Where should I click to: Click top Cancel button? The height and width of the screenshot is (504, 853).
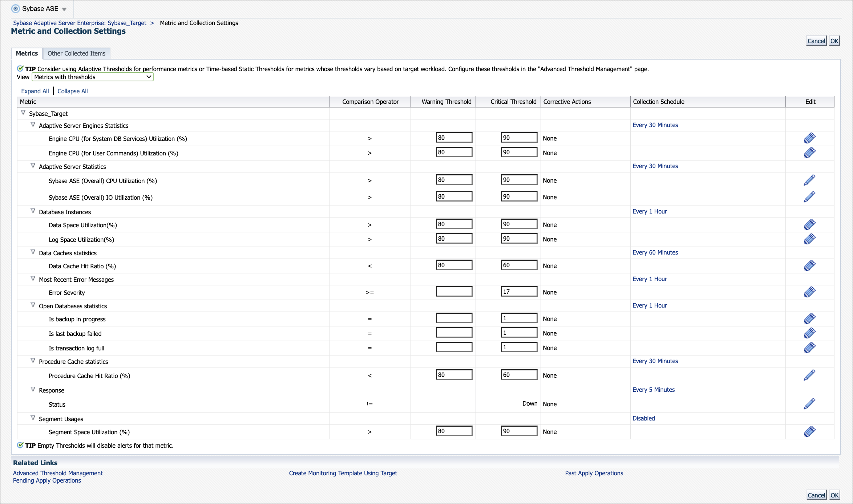coord(816,41)
